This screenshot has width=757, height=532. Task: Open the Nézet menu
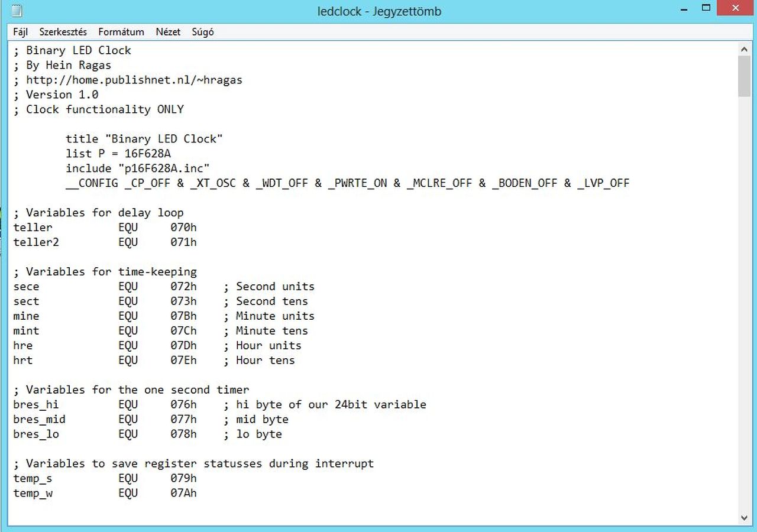click(x=168, y=32)
